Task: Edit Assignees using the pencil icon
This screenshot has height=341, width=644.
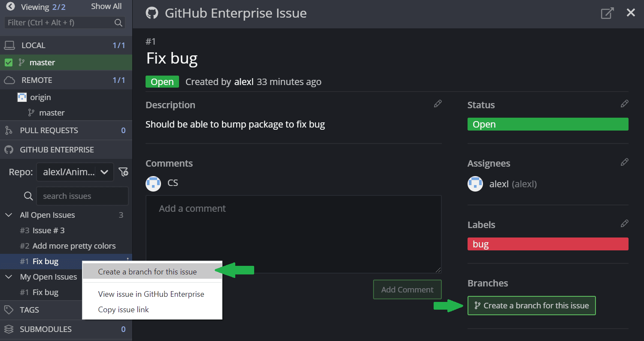Action: (x=624, y=162)
